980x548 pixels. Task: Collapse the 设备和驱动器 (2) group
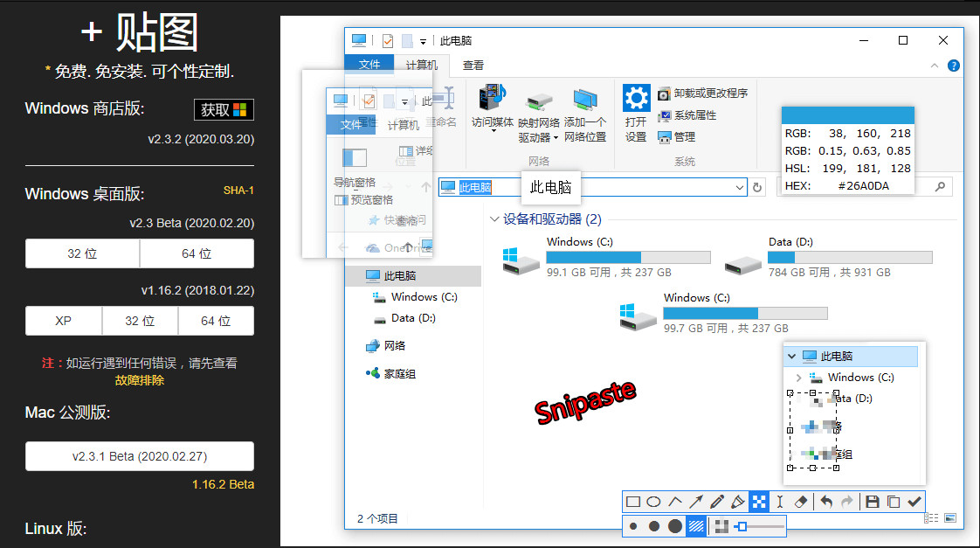tap(494, 219)
